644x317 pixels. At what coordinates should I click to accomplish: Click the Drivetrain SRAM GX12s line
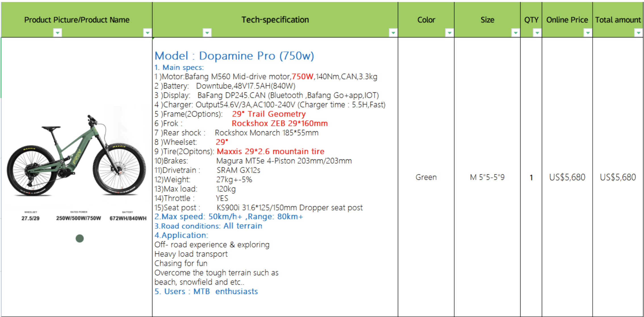tap(207, 170)
